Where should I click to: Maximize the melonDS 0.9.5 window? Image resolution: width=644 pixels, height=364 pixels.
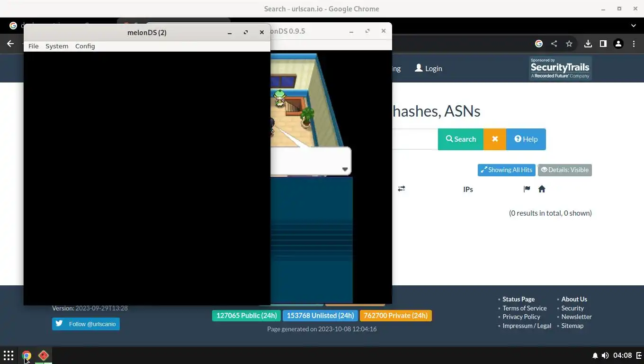pyautogui.click(x=367, y=31)
